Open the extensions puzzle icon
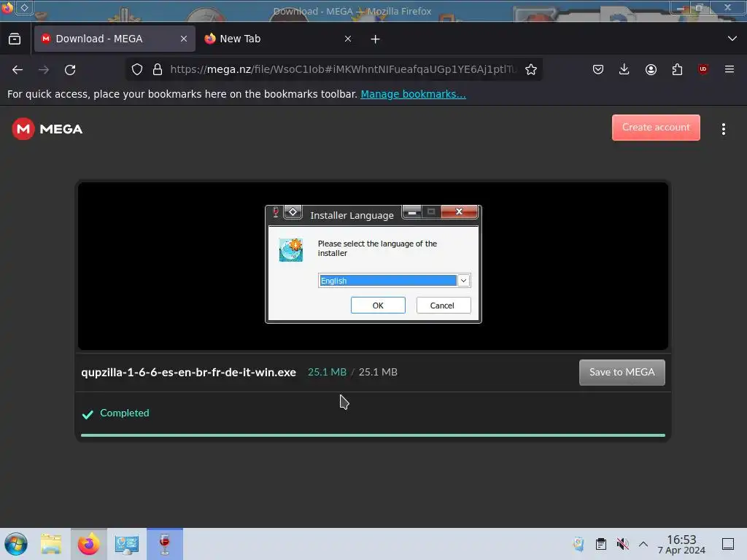747x560 pixels. (677, 69)
